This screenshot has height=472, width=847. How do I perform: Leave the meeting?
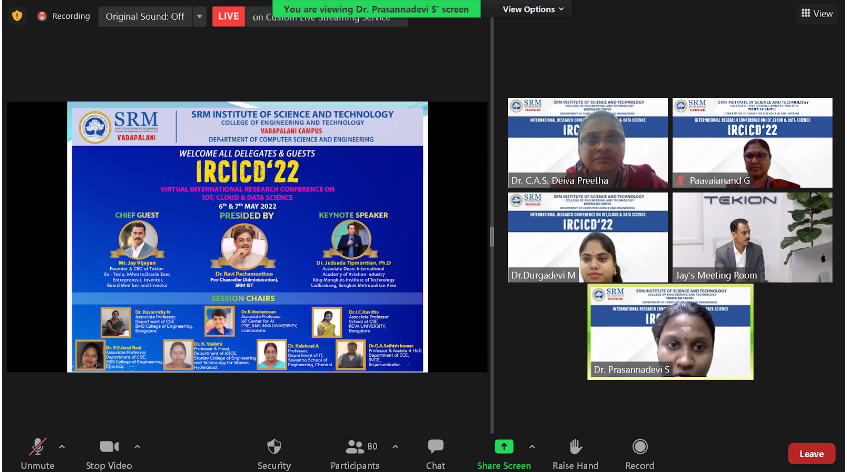point(811,453)
